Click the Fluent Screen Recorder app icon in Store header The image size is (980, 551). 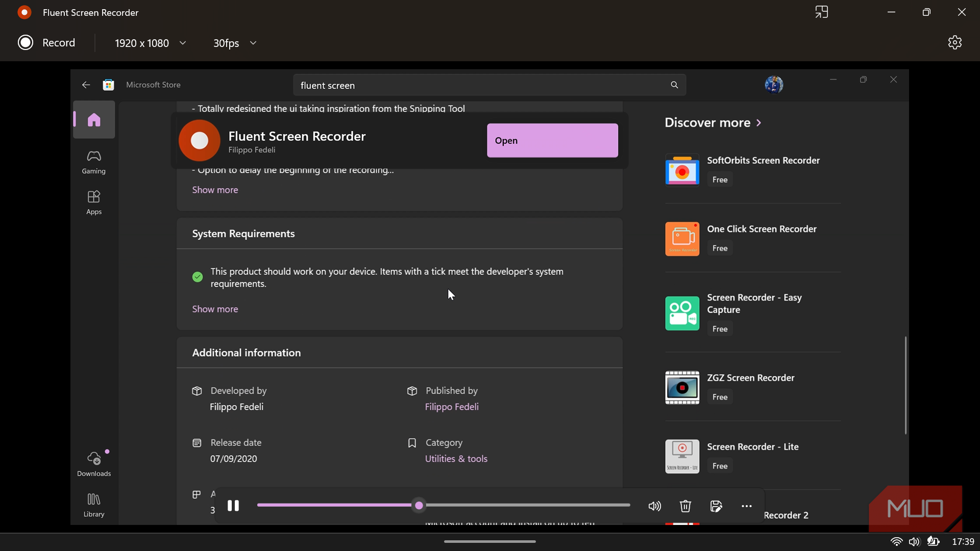[199, 140]
